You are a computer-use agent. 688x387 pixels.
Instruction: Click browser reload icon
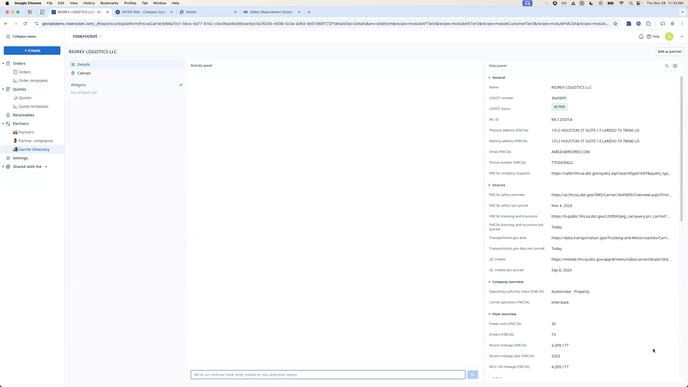pyautogui.click(x=25, y=24)
